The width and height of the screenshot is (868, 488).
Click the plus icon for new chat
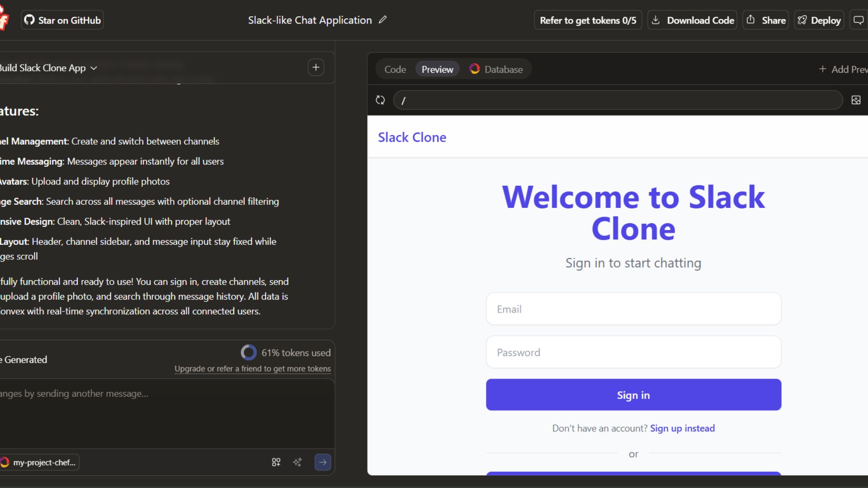click(316, 68)
